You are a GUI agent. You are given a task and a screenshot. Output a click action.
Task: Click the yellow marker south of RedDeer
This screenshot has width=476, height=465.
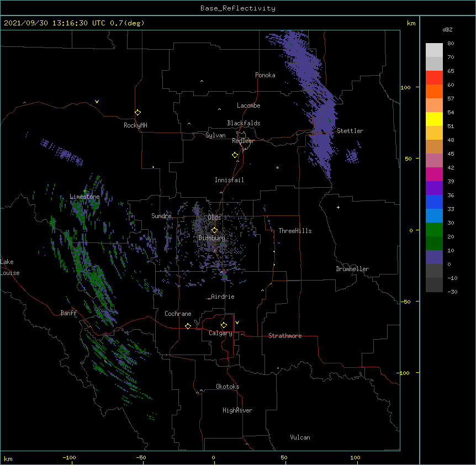click(235, 155)
